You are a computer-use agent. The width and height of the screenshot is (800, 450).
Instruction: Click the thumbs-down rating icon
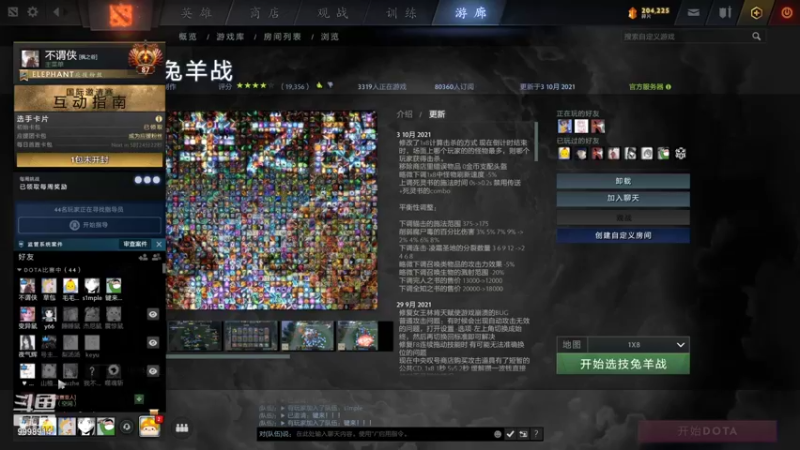click(330, 86)
